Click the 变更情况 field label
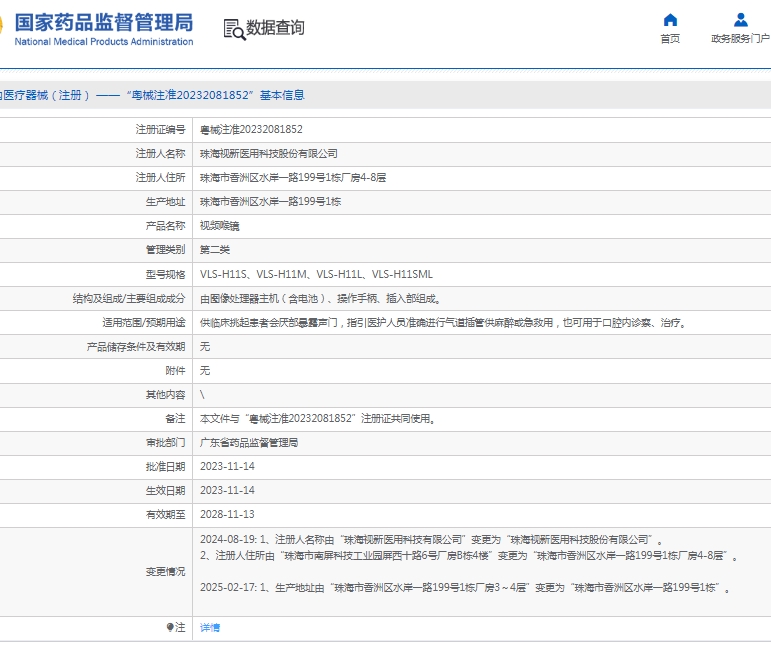Viewport: 771px width, 649px height. (165, 572)
